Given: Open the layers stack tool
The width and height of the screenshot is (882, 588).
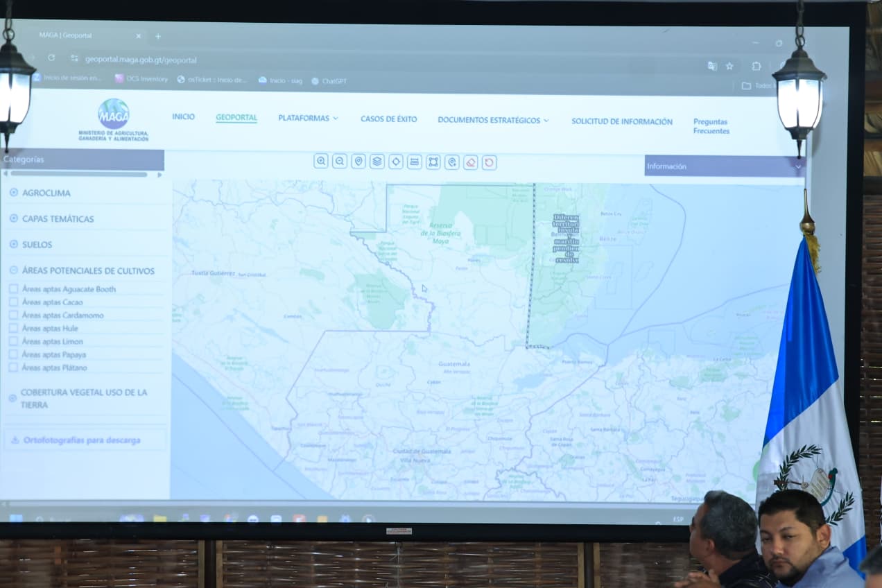Looking at the screenshot, I should 377,162.
